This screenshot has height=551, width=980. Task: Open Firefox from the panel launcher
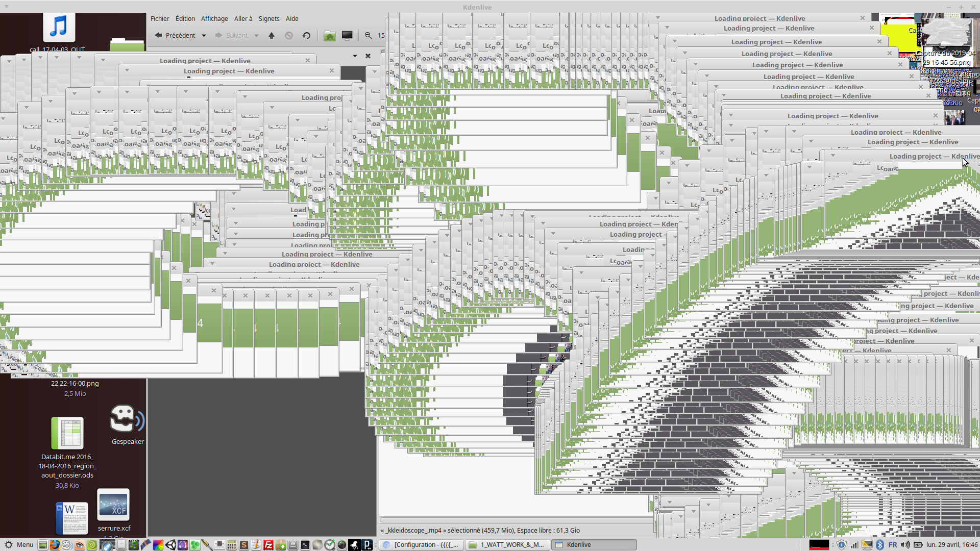pos(55,545)
